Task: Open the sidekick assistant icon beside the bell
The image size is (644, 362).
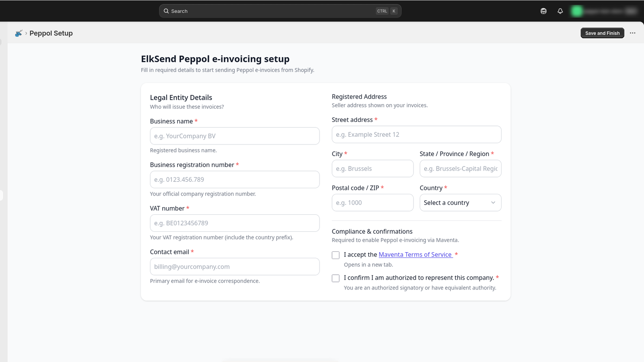Action: coord(543,11)
